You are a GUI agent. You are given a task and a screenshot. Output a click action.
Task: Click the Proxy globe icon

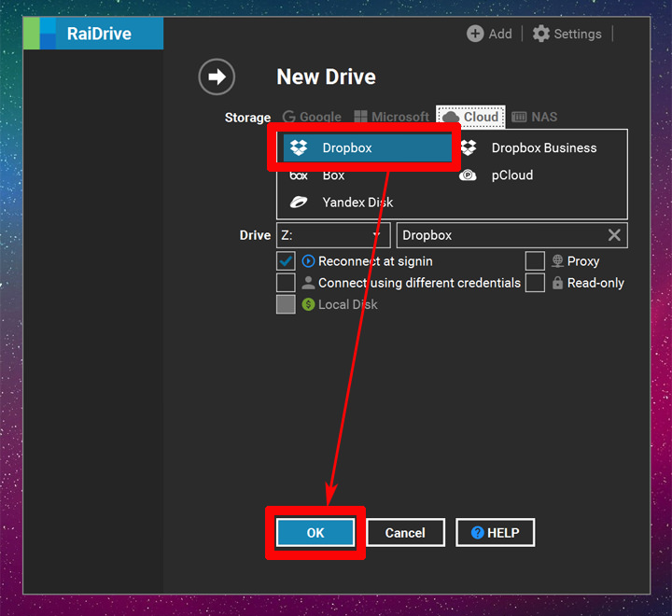coord(557,260)
